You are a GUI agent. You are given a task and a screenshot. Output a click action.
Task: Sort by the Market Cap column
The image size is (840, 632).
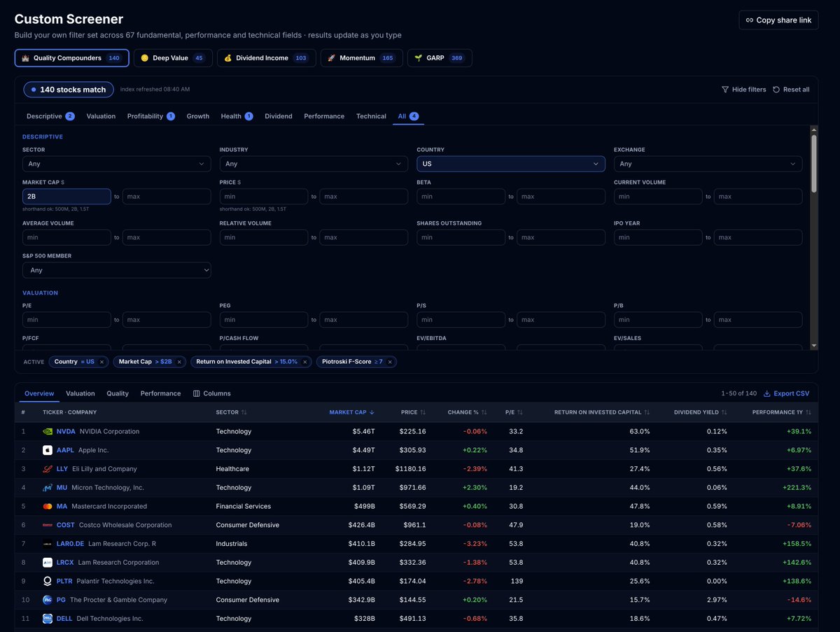[352, 412]
